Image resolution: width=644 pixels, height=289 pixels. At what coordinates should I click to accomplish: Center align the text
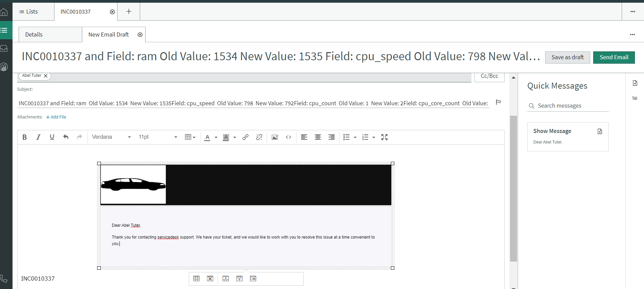click(x=318, y=137)
